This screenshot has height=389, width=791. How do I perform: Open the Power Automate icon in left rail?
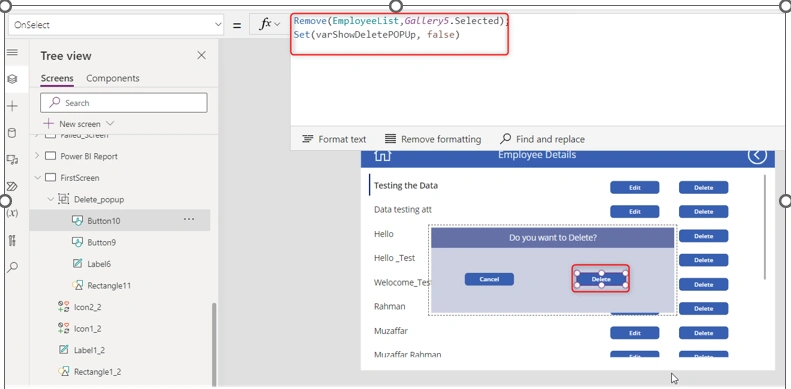13,187
